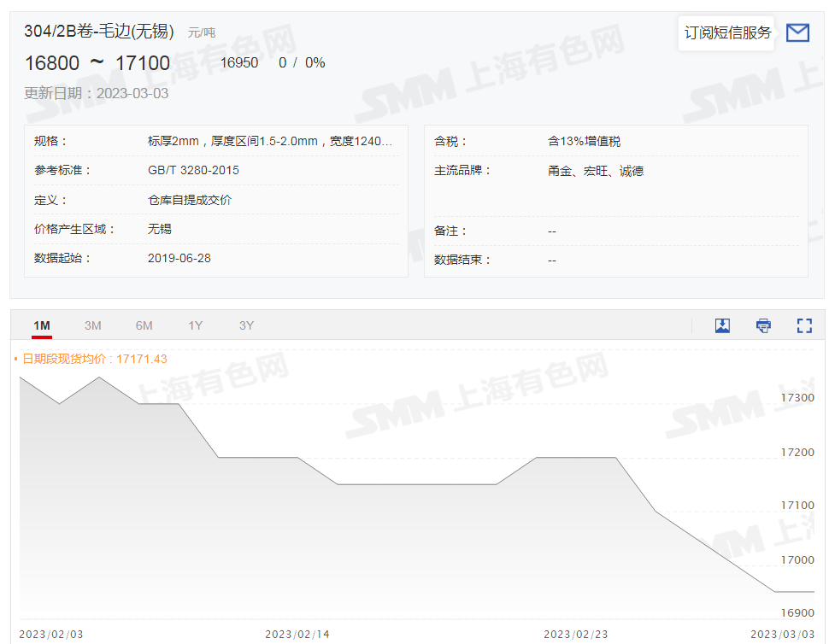Click the 订阅短信服务 subscribe button
835x644 pixels.
pyautogui.click(x=726, y=32)
